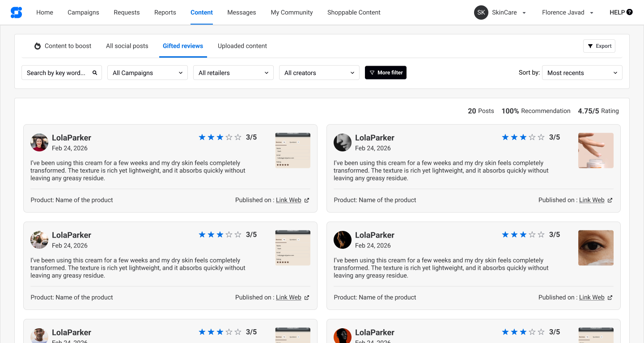The image size is (644, 343).
Task: Click the 100% Recommendation stat
Action: [536, 111]
